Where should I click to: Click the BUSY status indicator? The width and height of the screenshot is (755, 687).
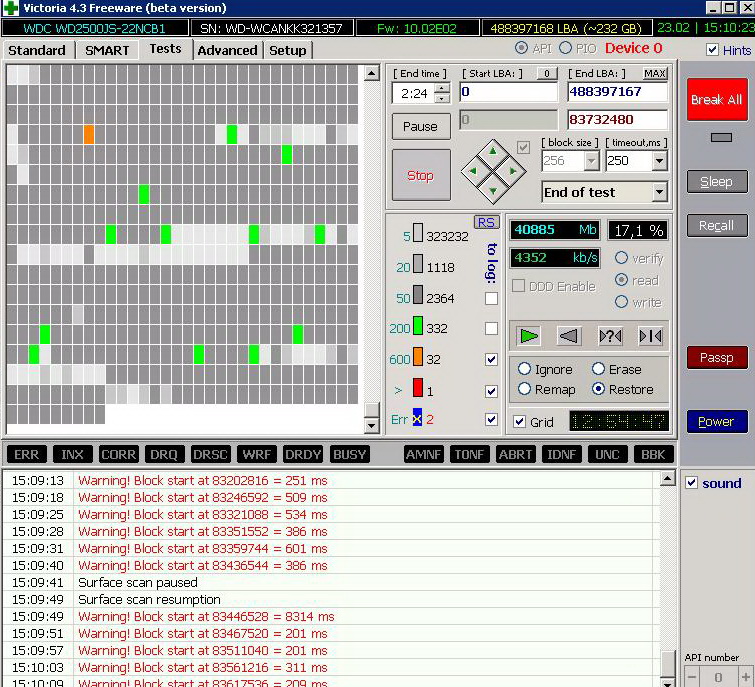click(x=349, y=454)
